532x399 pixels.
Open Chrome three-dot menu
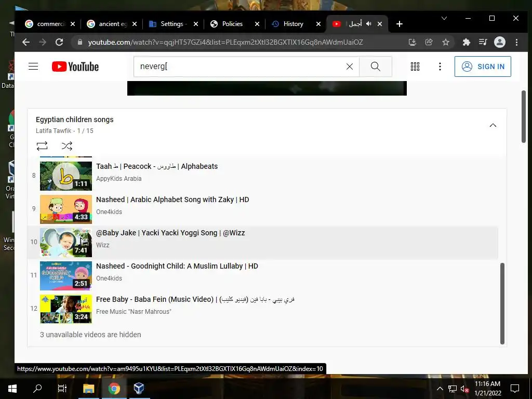click(x=516, y=42)
